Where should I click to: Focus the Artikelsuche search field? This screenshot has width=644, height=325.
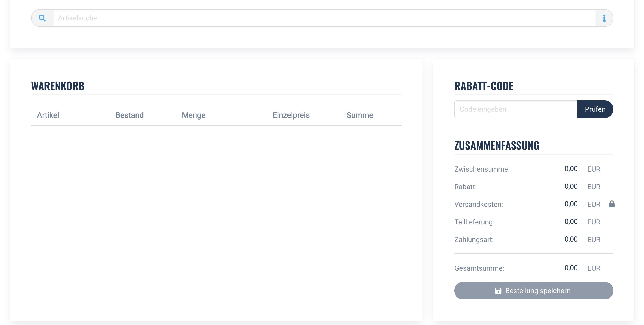(x=324, y=18)
